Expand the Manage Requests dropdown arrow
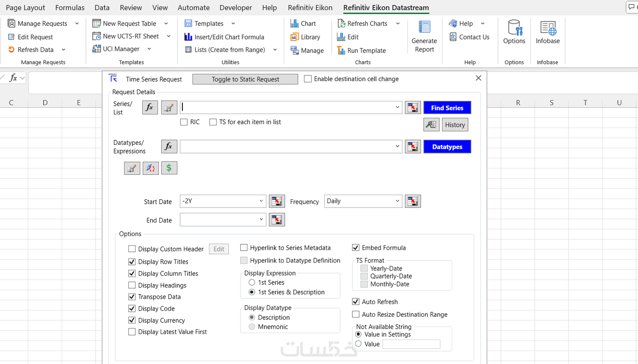 (x=77, y=24)
